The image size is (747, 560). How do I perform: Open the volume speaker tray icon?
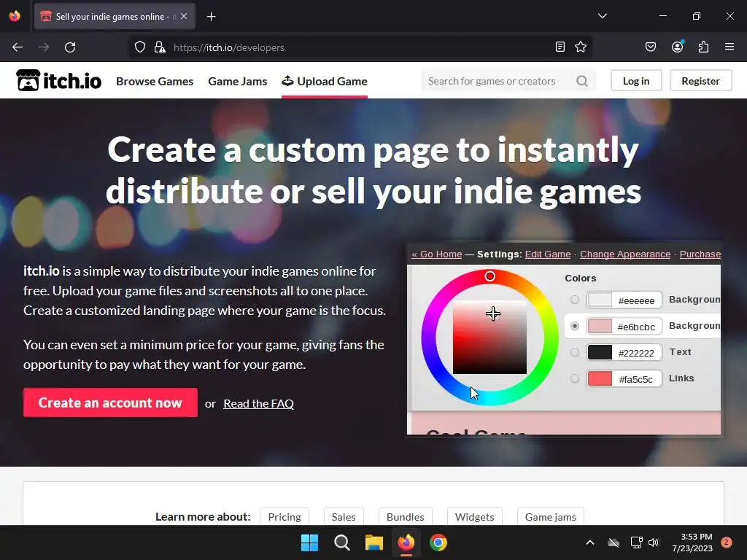(x=654, y=542)
